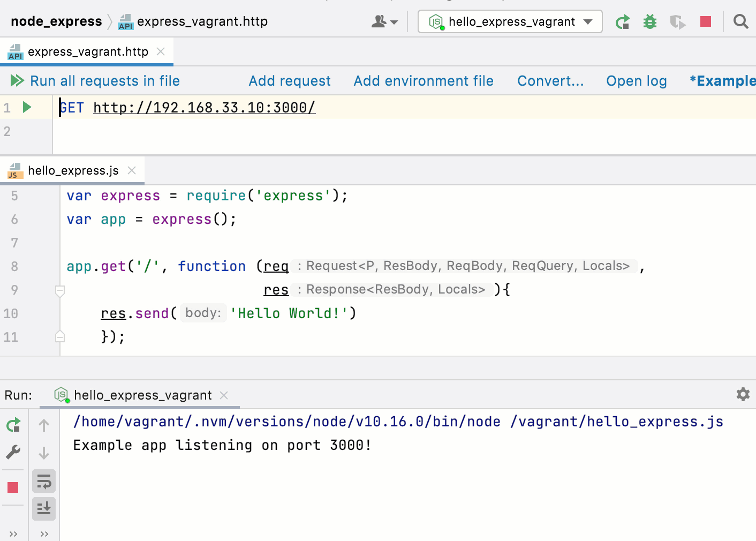
Task: Rerun the app with the green toolbar arrow
Action: [623, 21]
